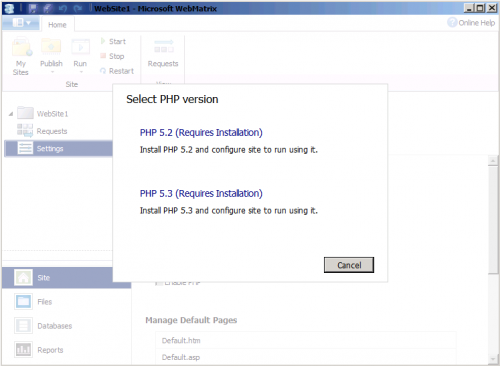Maximize the WebMatrix window
Screen dimensions: 500x366
tap(480, 8)
